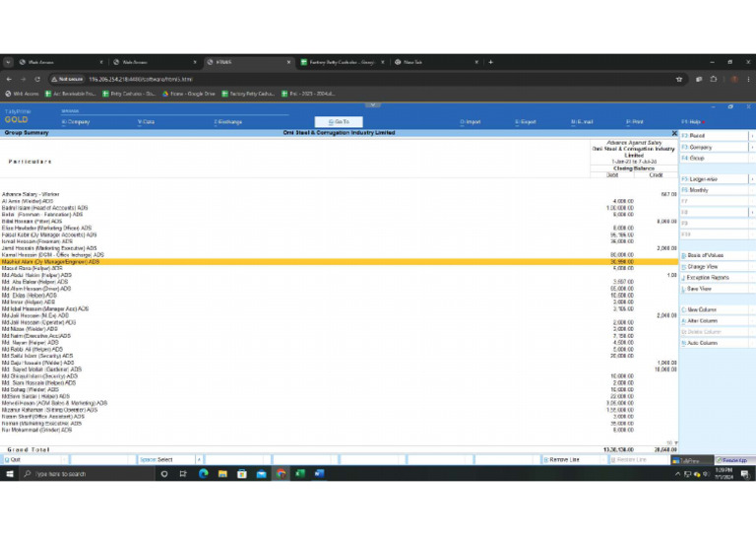Image resolution: width=756 pixels, height=535 pixels.
Task: Open the Windows Start menu
Action: point(9,474)
